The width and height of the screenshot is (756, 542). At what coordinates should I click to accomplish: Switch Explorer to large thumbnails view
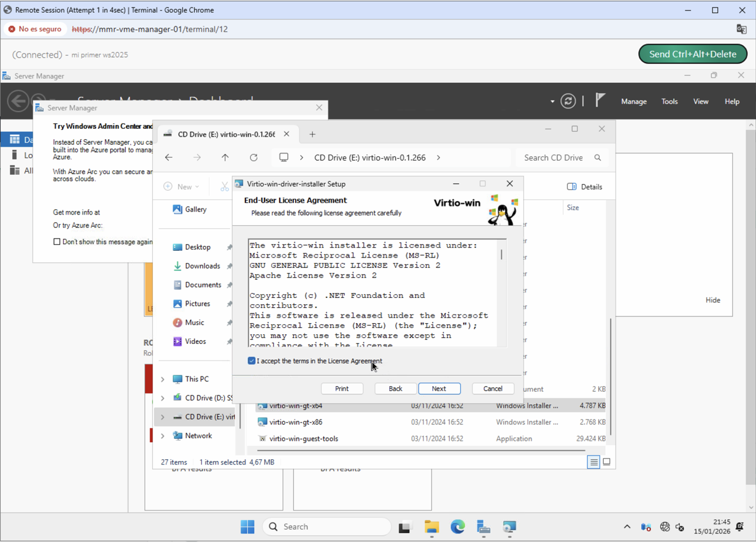pyautogui.click(x=606, y=462)
